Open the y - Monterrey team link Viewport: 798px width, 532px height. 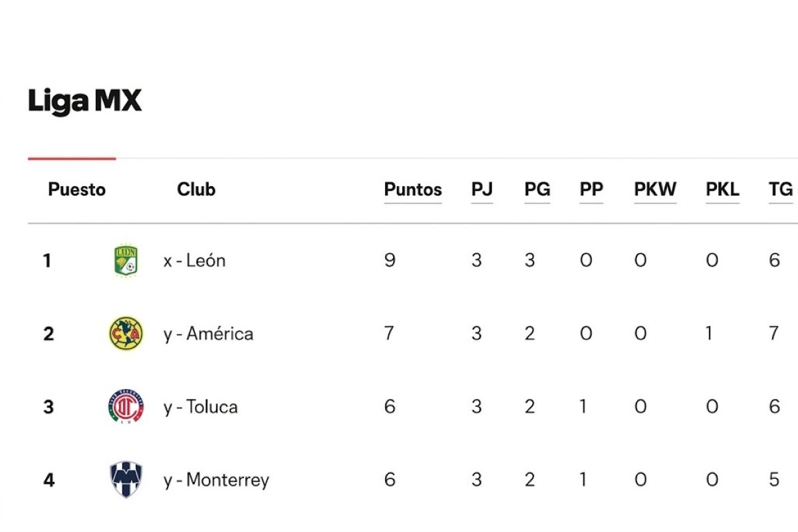pos(216,479)
